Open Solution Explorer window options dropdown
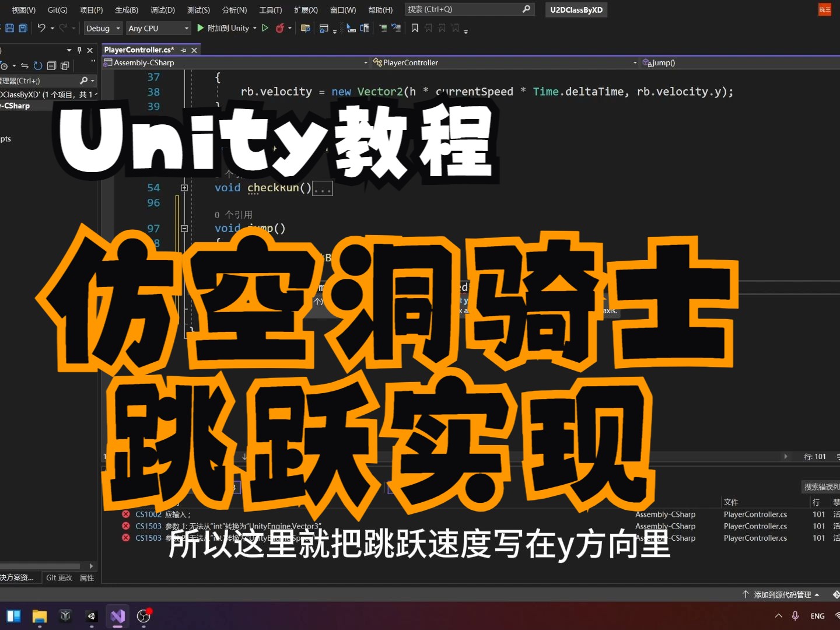 pos(69,50)
